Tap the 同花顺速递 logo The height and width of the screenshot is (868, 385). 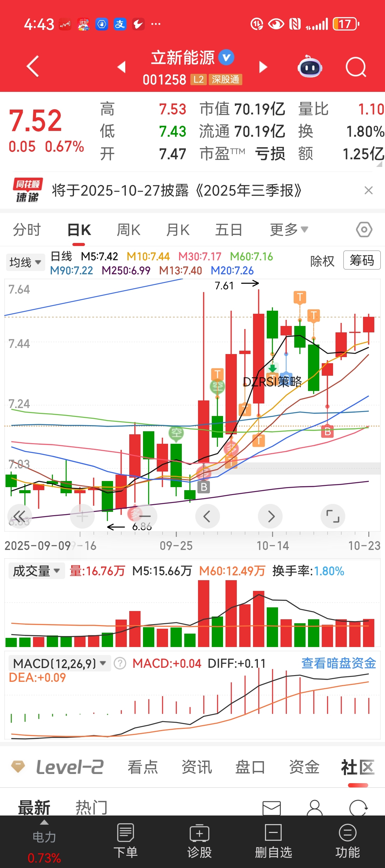28,190
